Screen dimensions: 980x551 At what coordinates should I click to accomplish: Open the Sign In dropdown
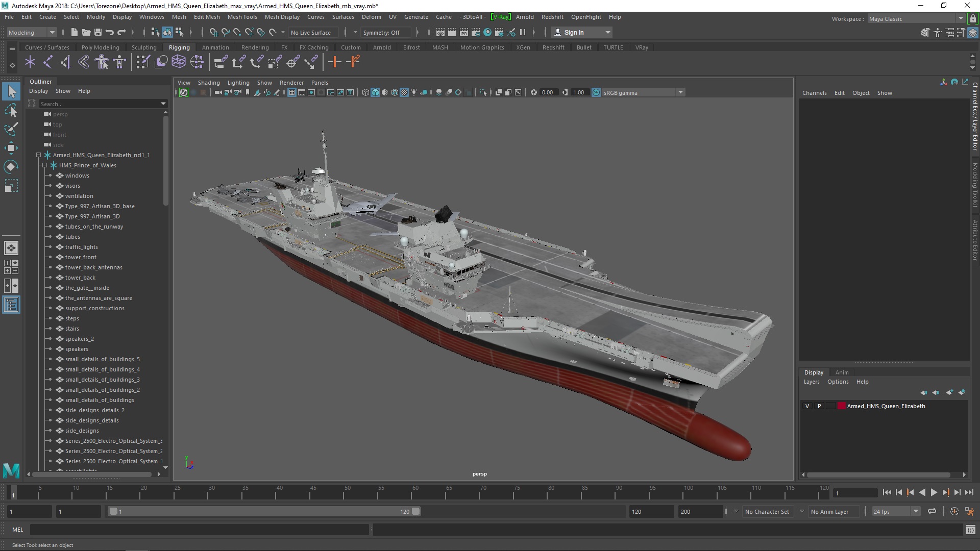(x=582, y=32)
